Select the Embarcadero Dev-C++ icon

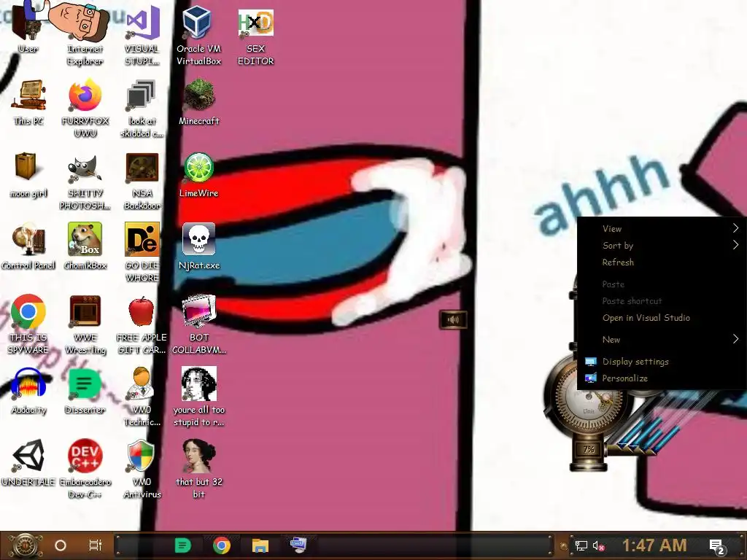click(85, 469)
